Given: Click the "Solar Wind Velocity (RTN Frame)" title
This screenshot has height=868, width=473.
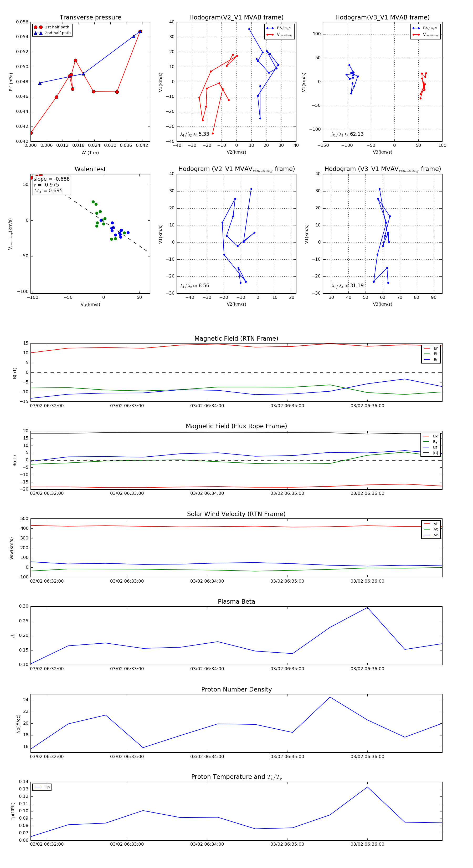Looking at the screenshot, I should pos(236,514).
